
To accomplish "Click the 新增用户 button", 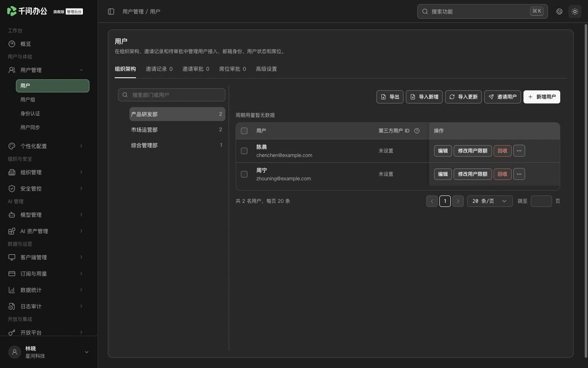I will pyautogui.click(x=542, y=97).
